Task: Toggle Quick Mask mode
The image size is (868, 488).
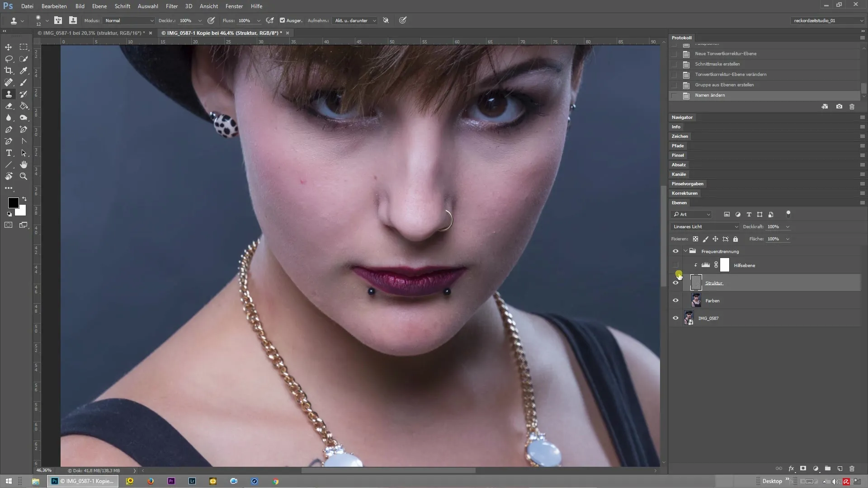Action: (x=9, y=225)
